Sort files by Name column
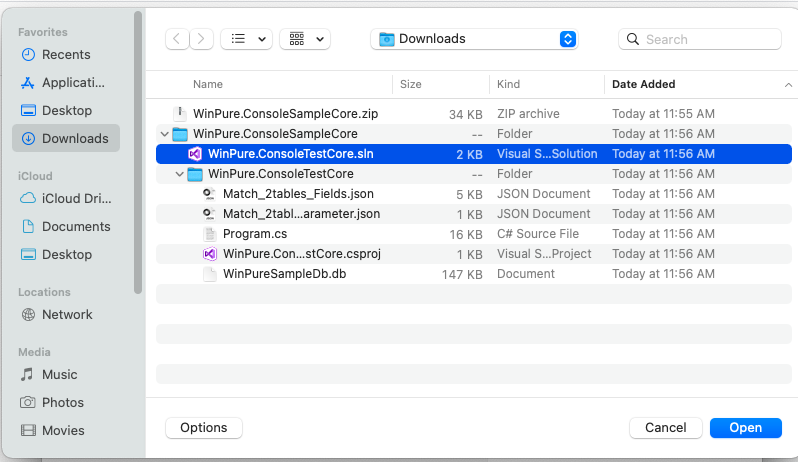Viewport: 798px width, 462px height. (208, 84)
